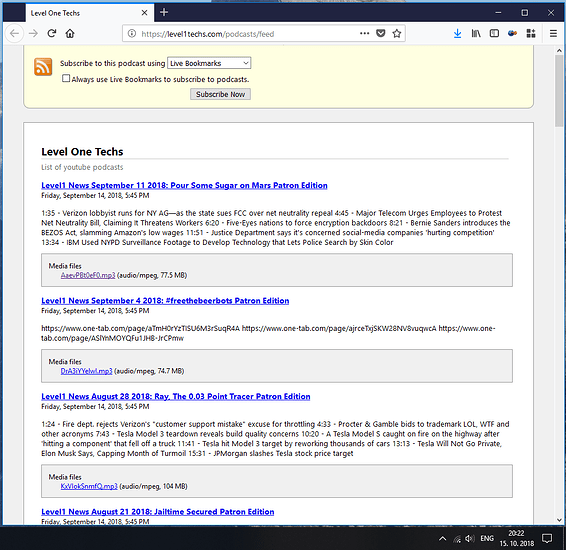Save page to Pocket

point(380,34)
